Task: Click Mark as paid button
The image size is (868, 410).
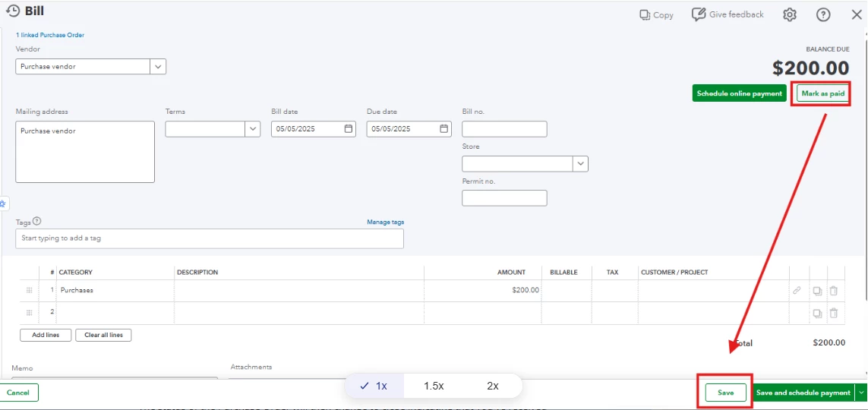Action: coord(822,93)
